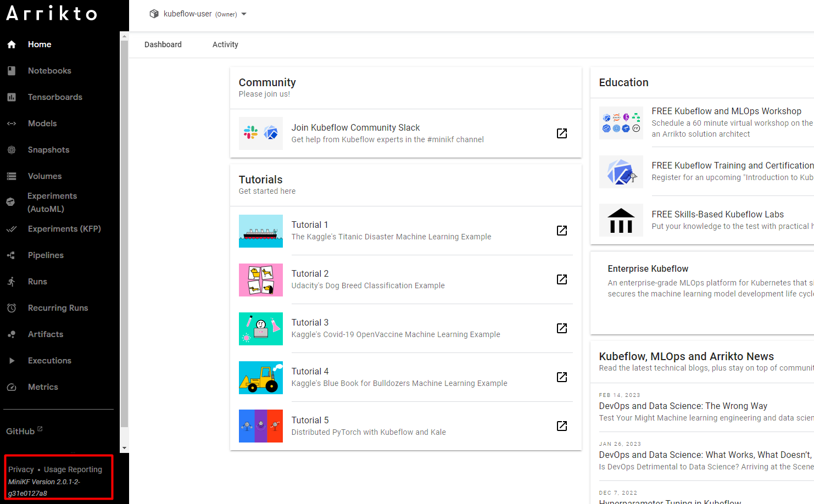This screenshot has height=504, width=814.
Task: Click the Slack and Kubeflow logos thumbnail
Action: click(x=261, y=133)
